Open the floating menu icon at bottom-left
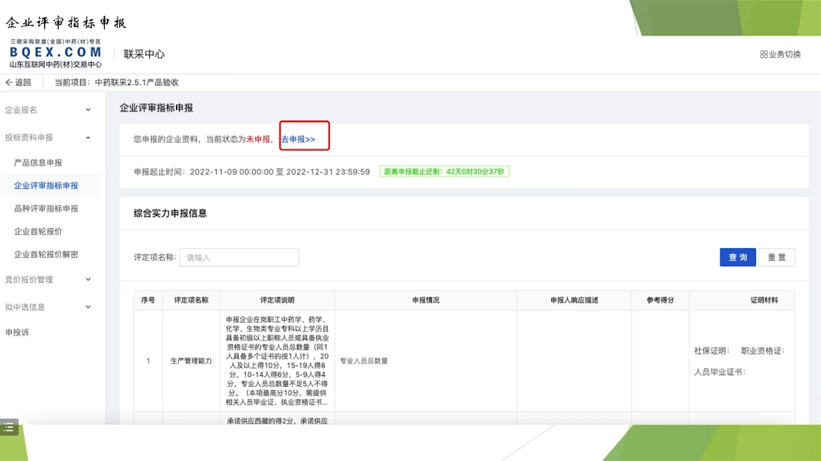821x461 pixels. click(x=9, y=428)
